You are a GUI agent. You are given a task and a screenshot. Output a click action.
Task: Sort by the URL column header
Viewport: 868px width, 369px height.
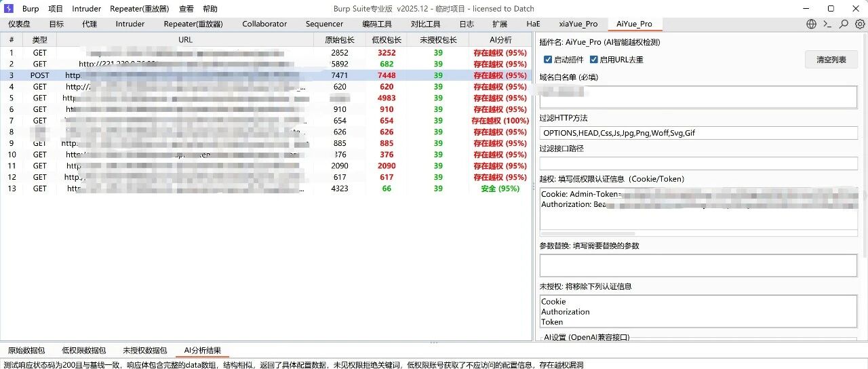tap(185, 40)
